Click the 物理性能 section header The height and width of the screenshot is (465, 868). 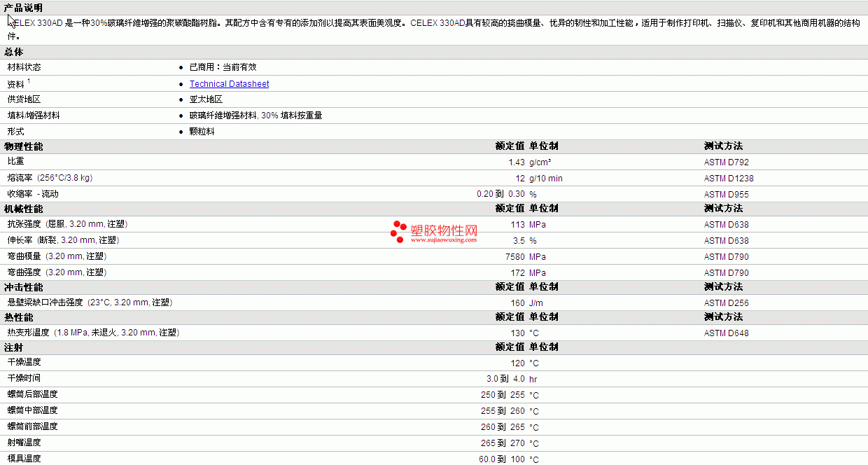coord(23,146)
